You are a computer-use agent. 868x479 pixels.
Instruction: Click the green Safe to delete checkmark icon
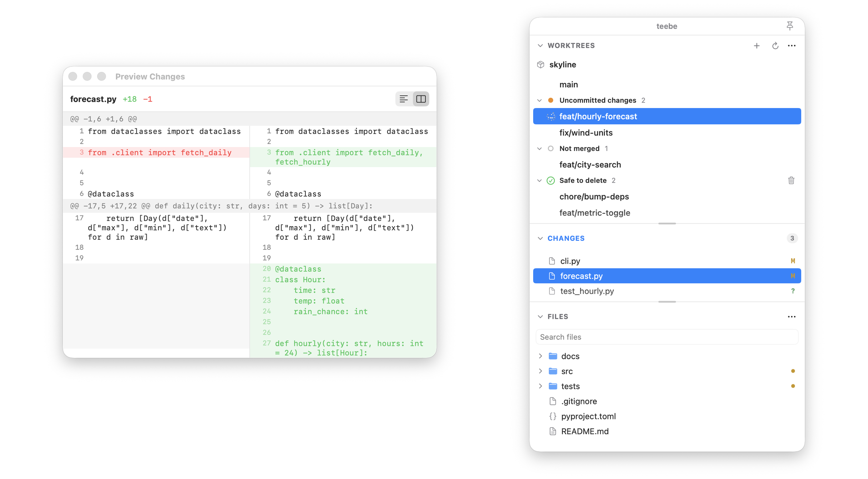(x=550, y=181)
